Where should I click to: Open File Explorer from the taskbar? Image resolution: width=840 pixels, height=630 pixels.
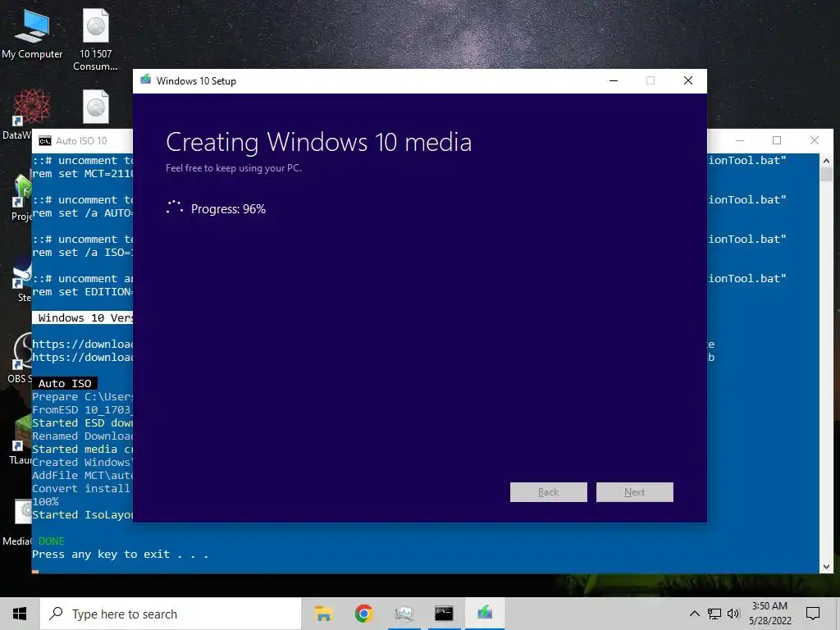(x=323, y=614)
